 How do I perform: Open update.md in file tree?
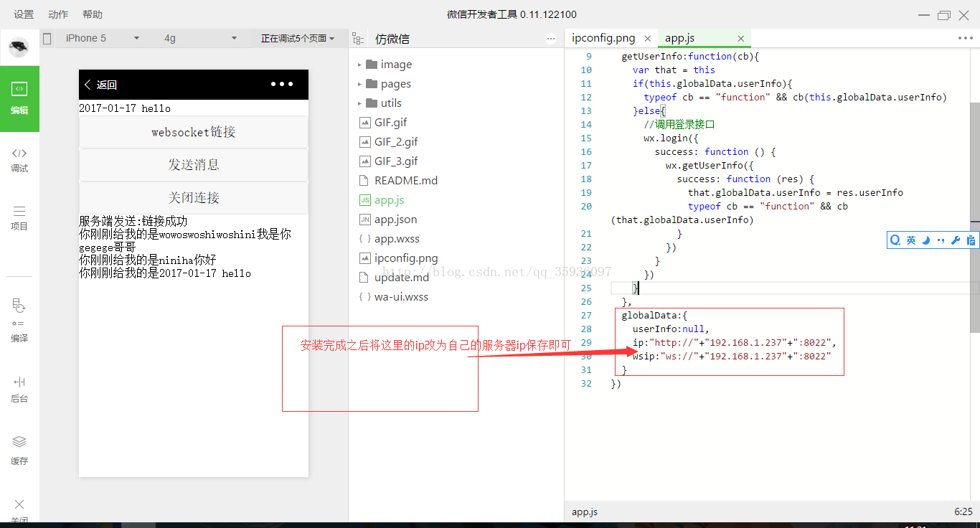[401, 278]
